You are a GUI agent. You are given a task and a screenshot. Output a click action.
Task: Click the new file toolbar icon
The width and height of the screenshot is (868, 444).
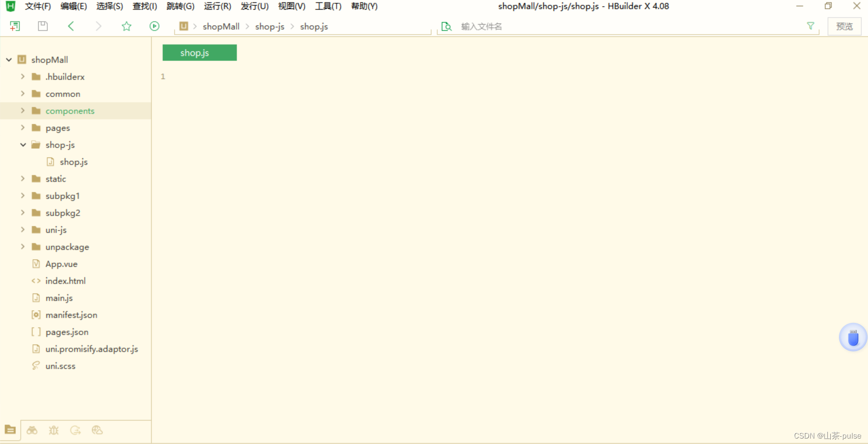coord(15,26)
